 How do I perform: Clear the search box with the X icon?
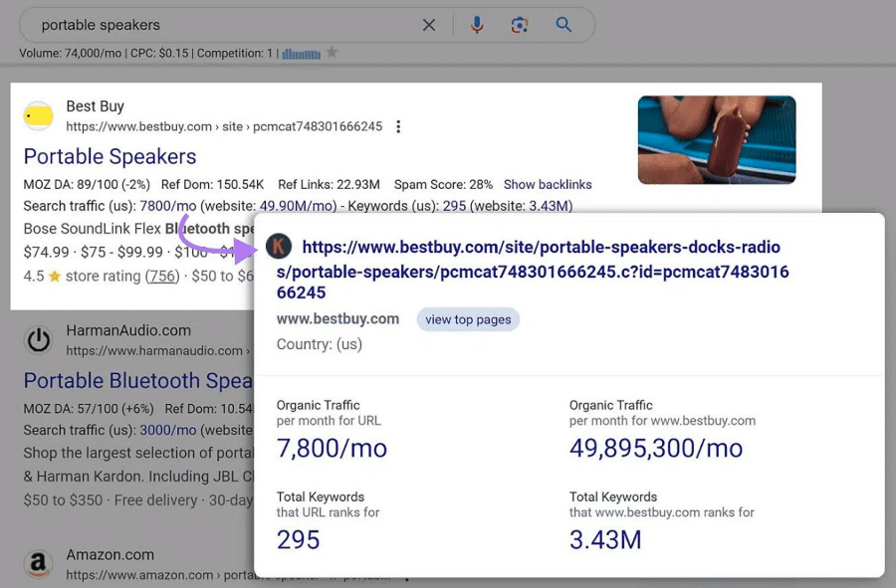point(429,25)
